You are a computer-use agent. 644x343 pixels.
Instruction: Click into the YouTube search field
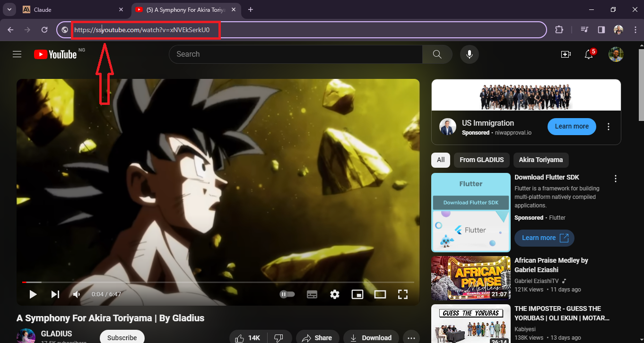[296, 54]
